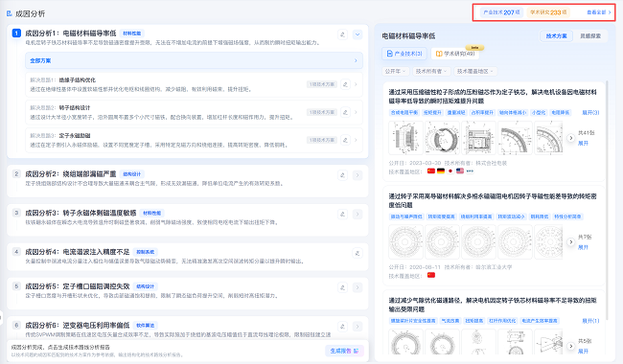Click 展开(1) in third result tags
623x364 pixels.
pos(590,321)
